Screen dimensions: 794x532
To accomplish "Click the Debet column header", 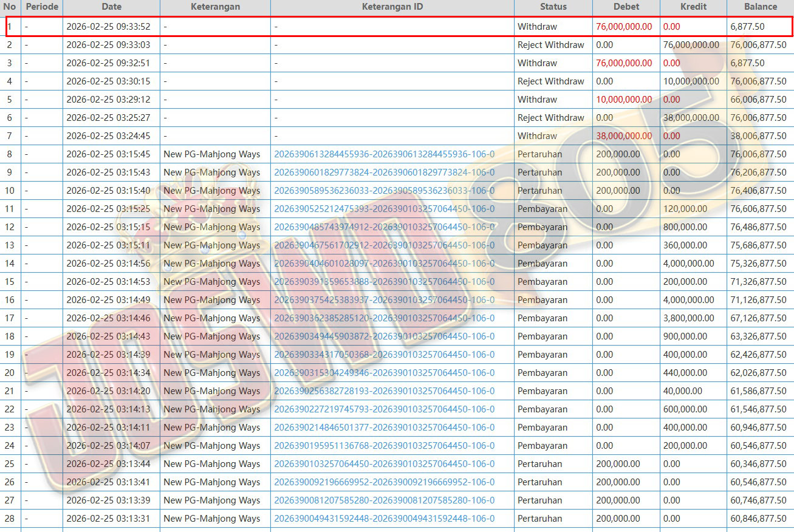I will click(626, 7).
